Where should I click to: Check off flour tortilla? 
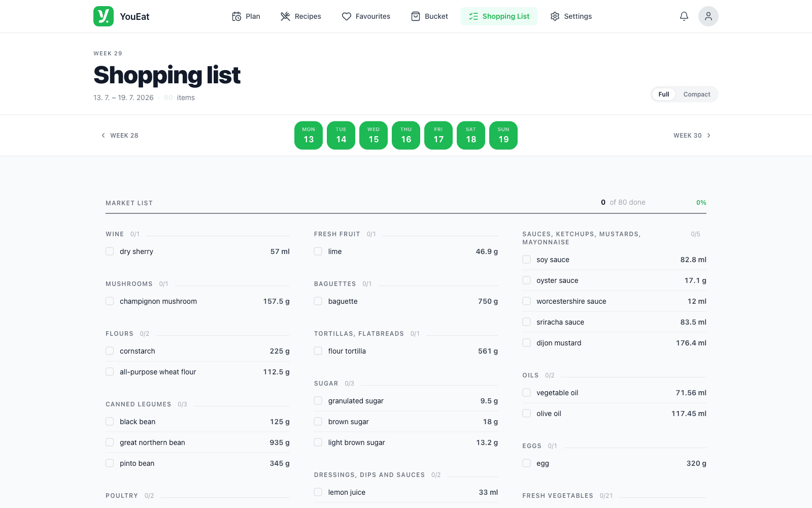[x=318, y=351]
